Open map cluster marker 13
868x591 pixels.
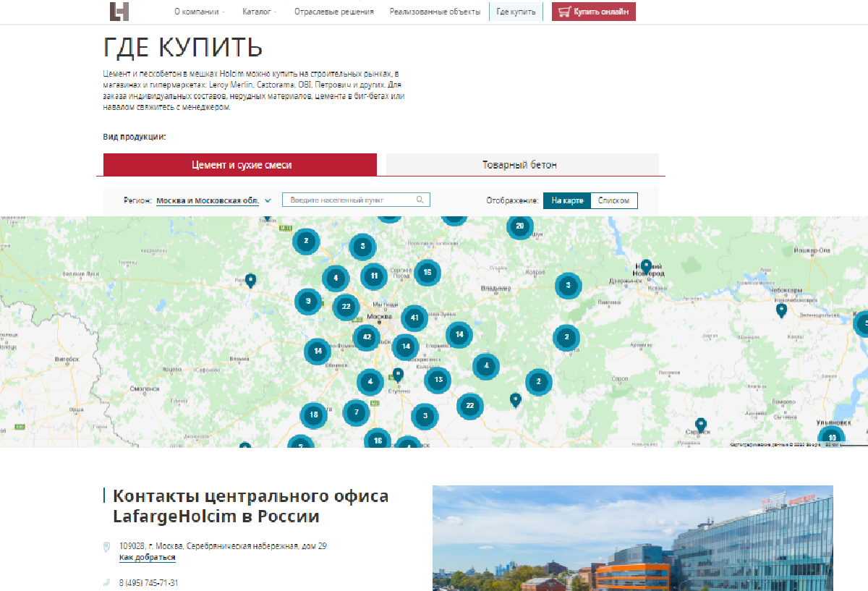438,380
